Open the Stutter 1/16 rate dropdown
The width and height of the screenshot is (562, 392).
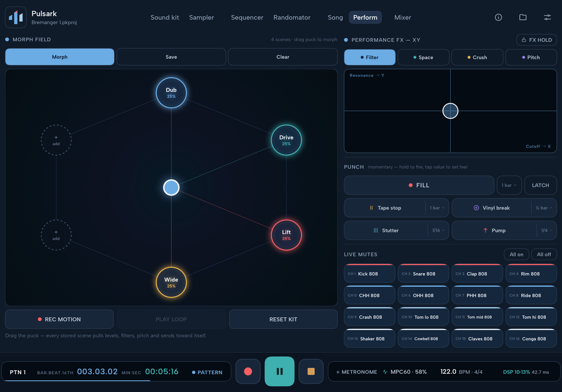438,230
